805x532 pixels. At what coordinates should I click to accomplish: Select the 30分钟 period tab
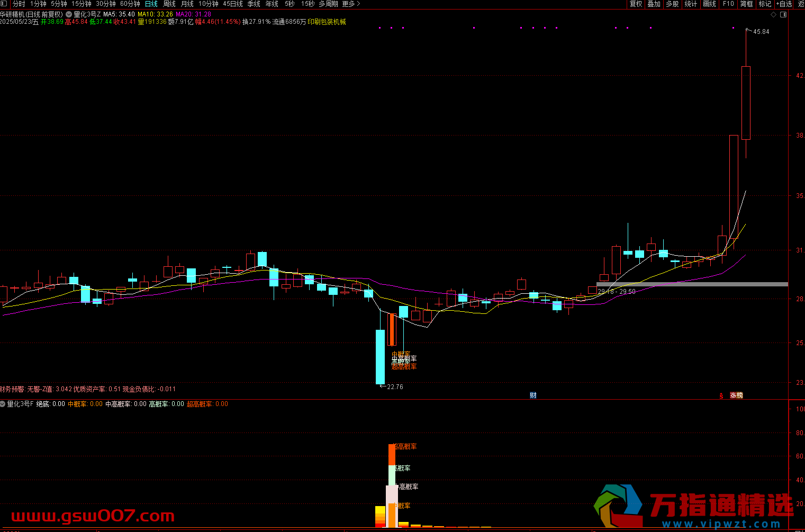106,4
